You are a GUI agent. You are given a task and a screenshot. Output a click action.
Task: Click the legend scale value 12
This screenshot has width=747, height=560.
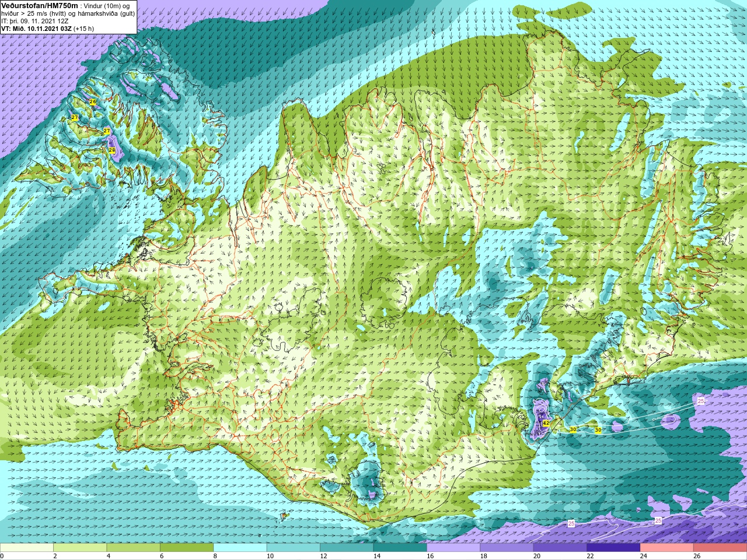click(x=323, y=556)
